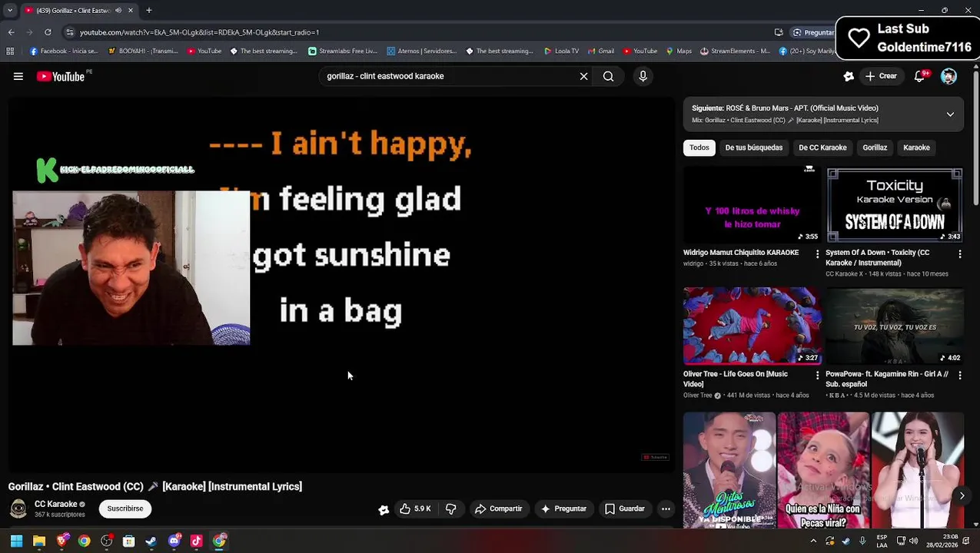
Task: Click the browser back arrow
Action: pyautogui.click(x=11, y=32)
